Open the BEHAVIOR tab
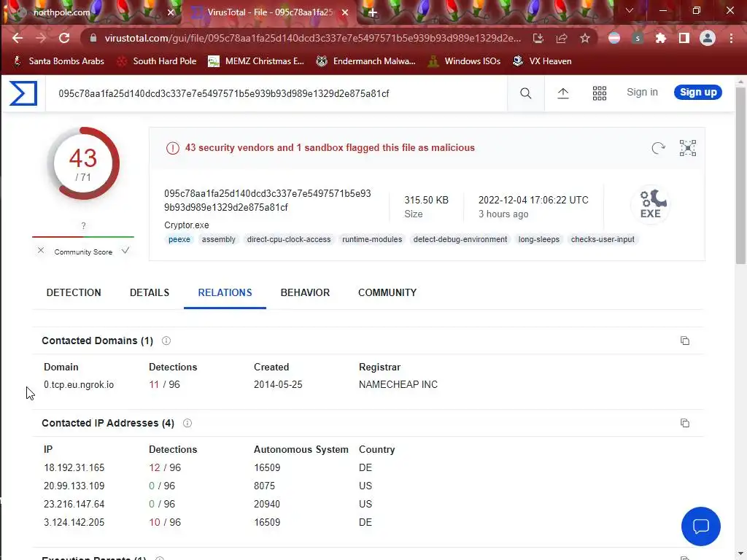The width and height of the screenshot is (747, 560). (305, 293)
